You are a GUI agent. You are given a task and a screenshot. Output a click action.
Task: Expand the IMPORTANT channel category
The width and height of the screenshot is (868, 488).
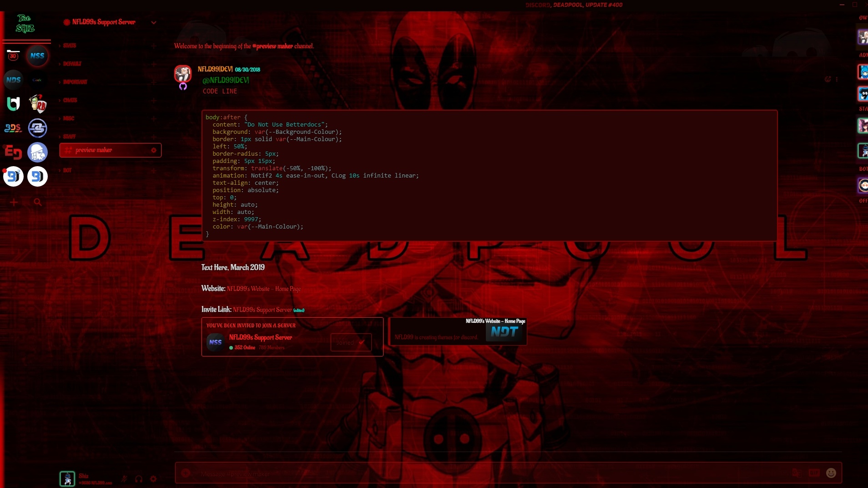coord(75,82)
